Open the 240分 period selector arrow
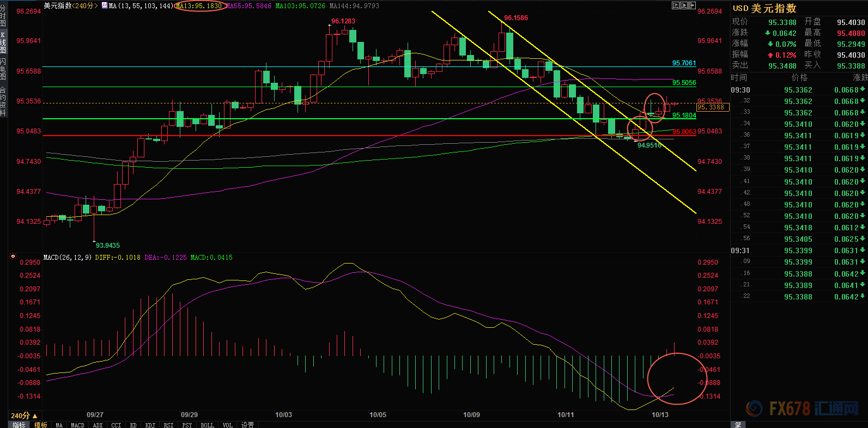 click(x=35, y=416)
